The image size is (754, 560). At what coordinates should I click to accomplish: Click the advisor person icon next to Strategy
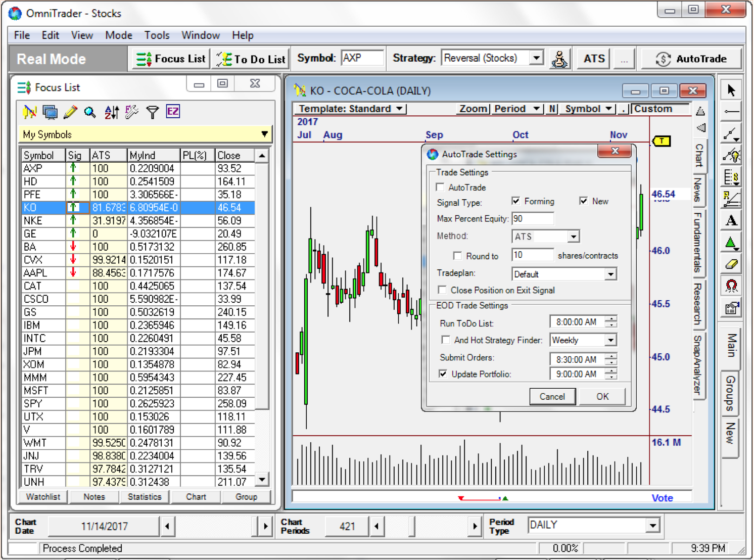[559, 59]
